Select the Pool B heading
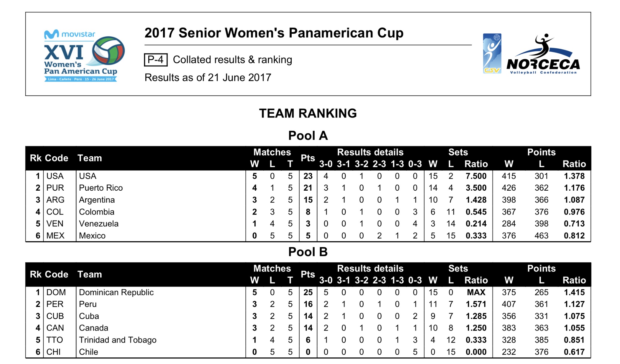The height and width of the screenshot is (364, 620). pyautogui.click(x=308, y=252)
